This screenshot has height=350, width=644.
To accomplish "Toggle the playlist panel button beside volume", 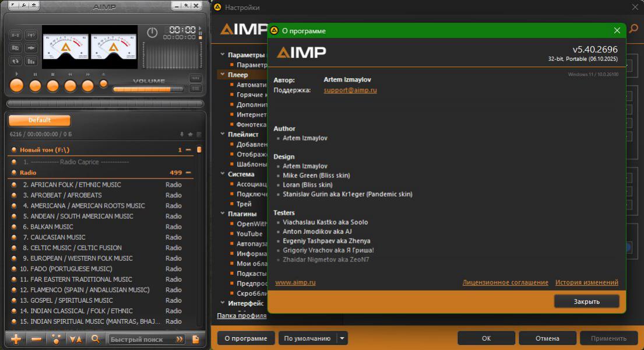I will point(196,89).
